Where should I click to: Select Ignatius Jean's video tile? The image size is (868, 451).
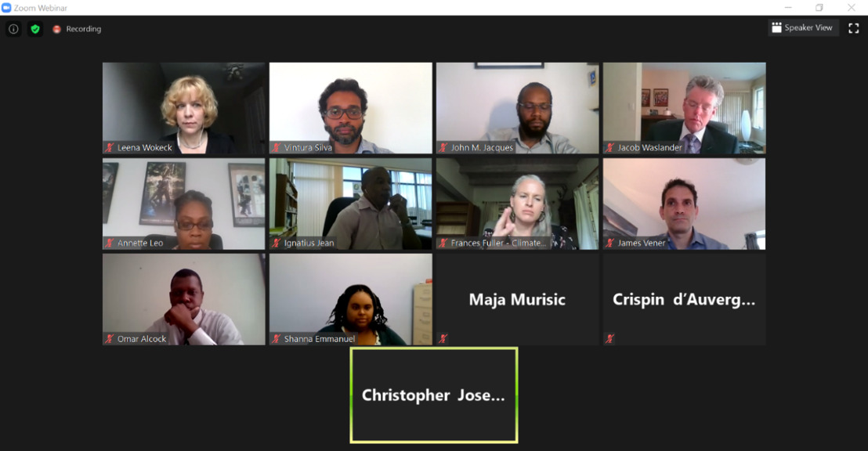(350, 204)
